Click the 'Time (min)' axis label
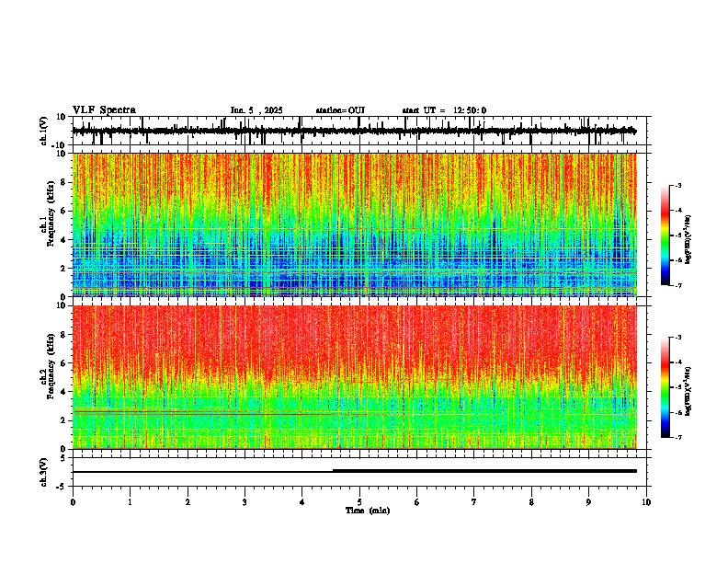The height and width of the screenshot is (563, 728). pos(368,511)
